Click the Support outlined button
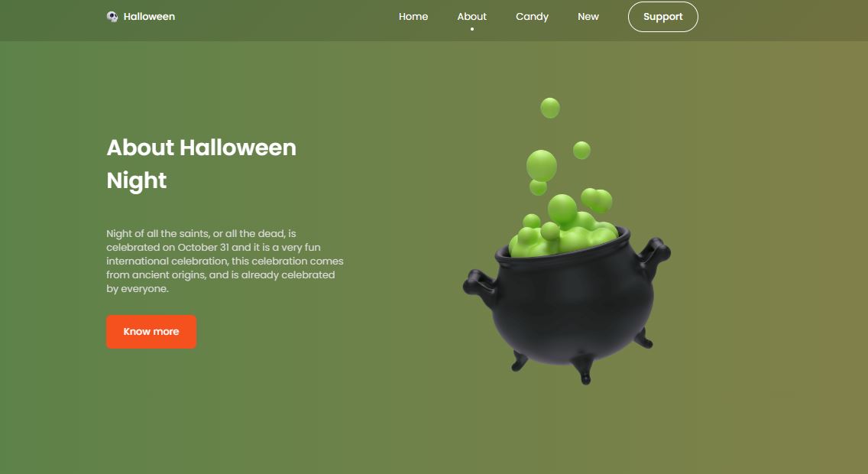The width and height of the screenshot is (868, 474). (662, 17)
